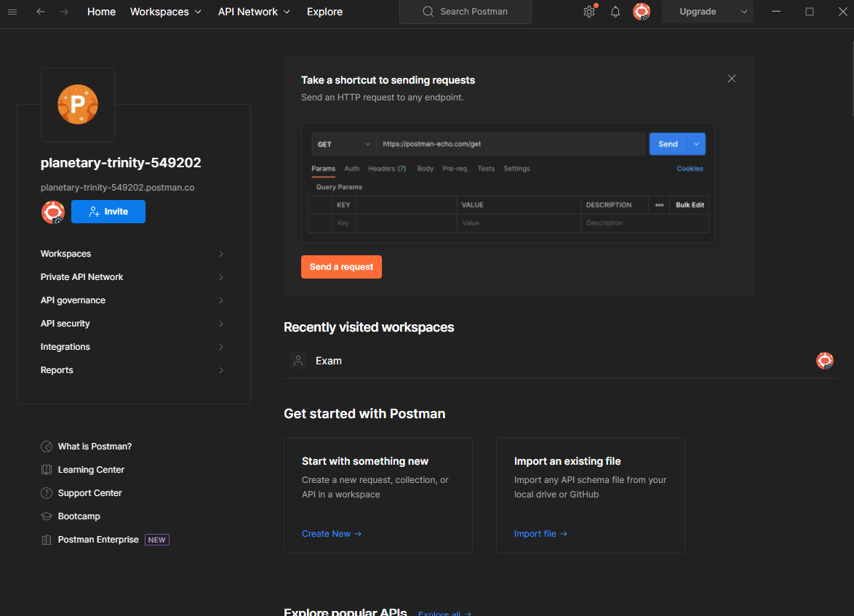Click the request URL field
The width and height of the screenshot is (854, 616).
[x=511, y=144]
